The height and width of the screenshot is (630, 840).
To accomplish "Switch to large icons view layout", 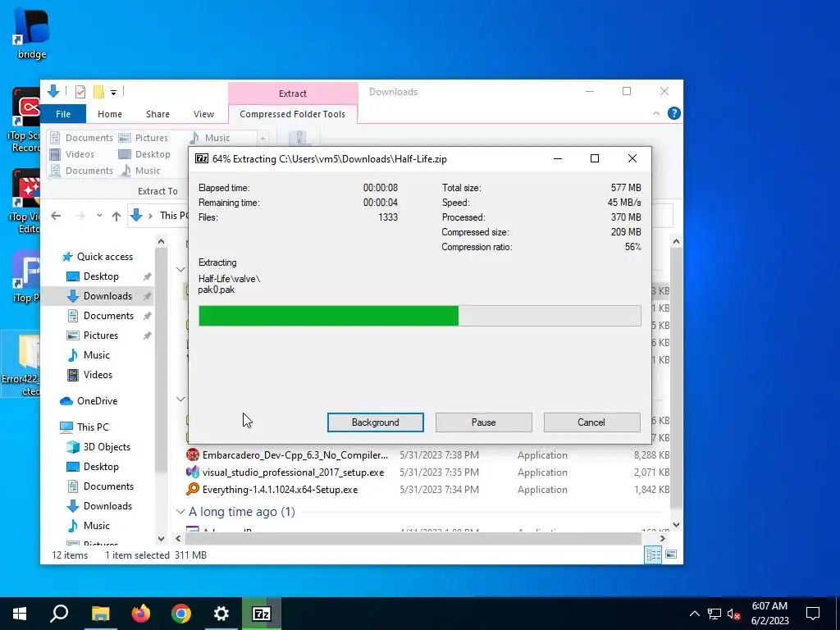I will click(671, 555).
